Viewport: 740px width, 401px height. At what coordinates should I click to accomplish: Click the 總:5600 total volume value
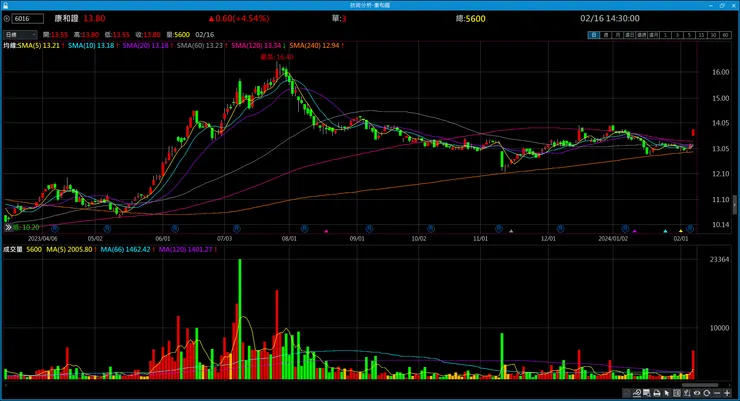(x=471, y=19)
